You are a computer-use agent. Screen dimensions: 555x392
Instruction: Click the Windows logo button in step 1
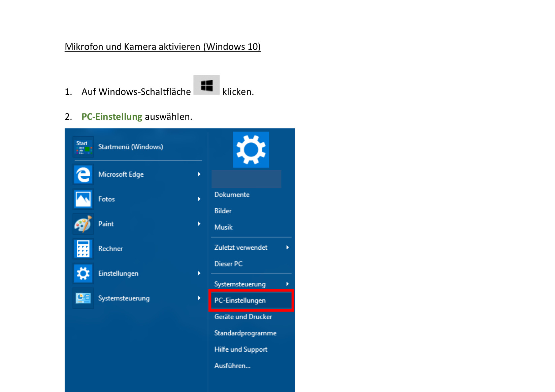coord(206,85)
